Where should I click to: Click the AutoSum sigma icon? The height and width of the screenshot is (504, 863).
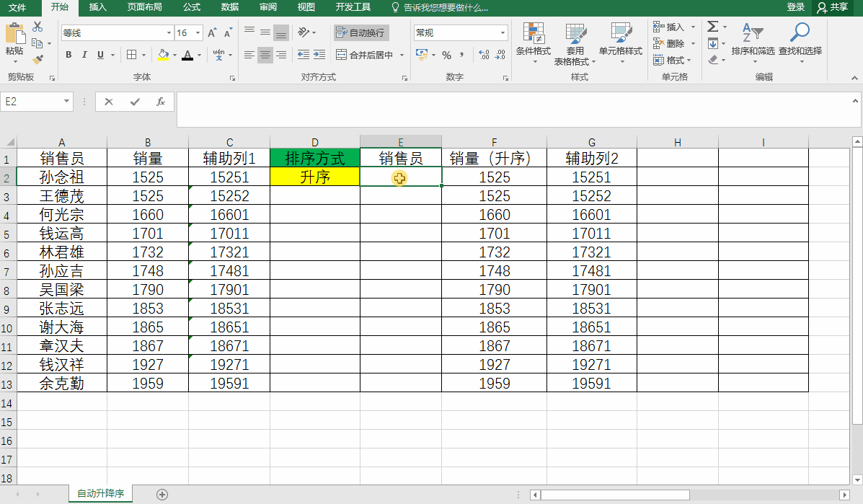tap(713, 27)
